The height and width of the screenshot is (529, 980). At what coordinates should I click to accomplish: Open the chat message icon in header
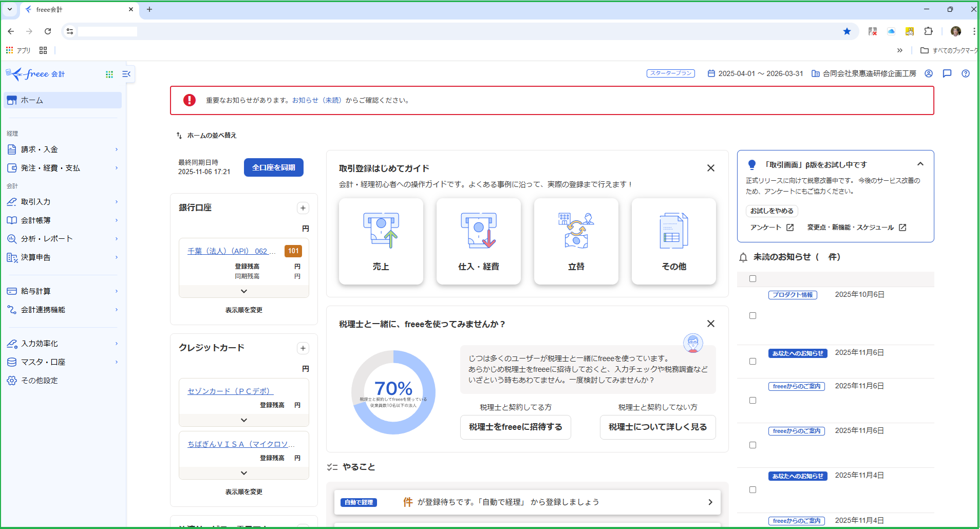click(x=947, y=73)
